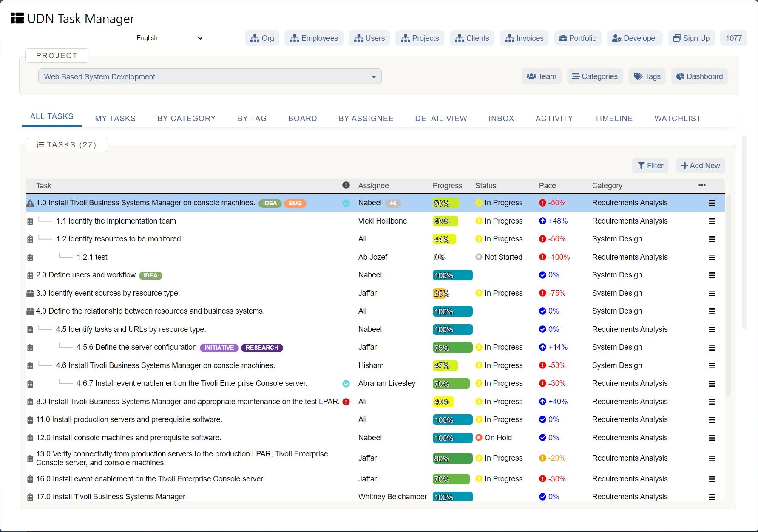Screen dimensions: 758x532
Task: Switch to the BOARD tab
Action: pyautogui.click(x=302, y=119)
